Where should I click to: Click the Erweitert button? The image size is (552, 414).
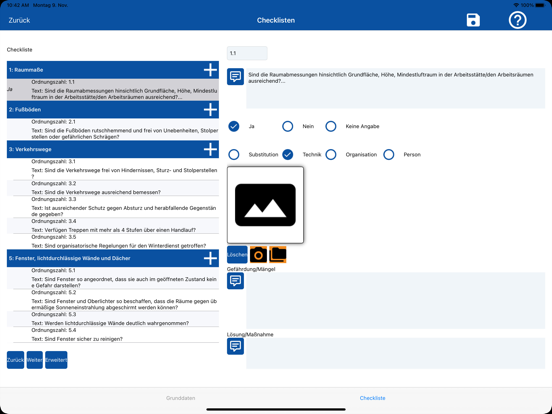[56, 360]
